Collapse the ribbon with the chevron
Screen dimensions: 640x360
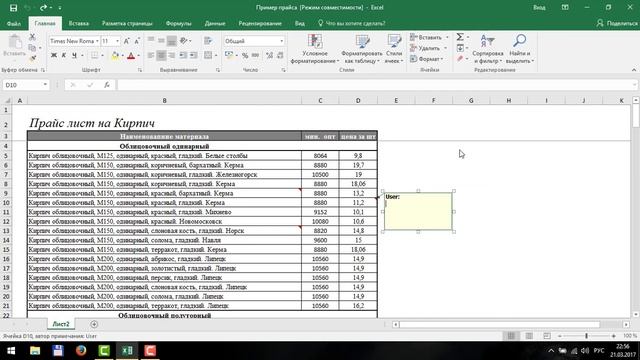(x=634, y=70)
